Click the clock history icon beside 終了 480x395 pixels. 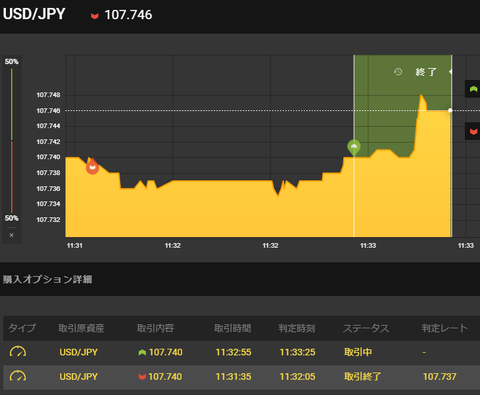tap(398, 72)
